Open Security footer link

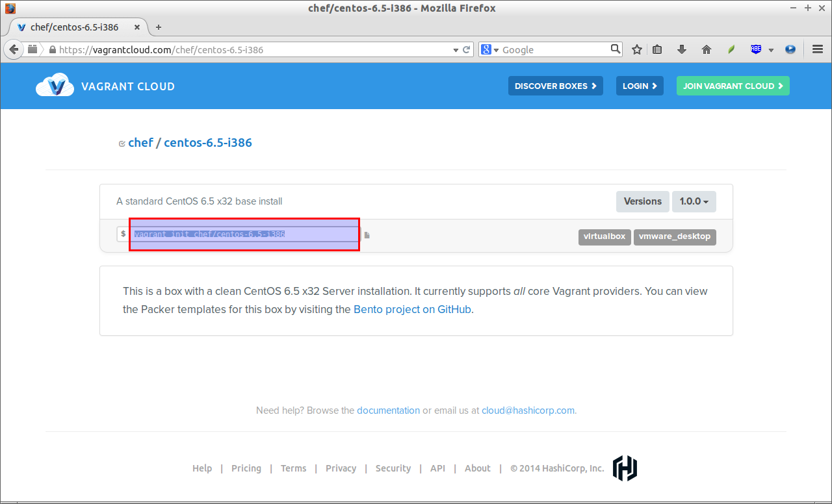tap(393, 468)
